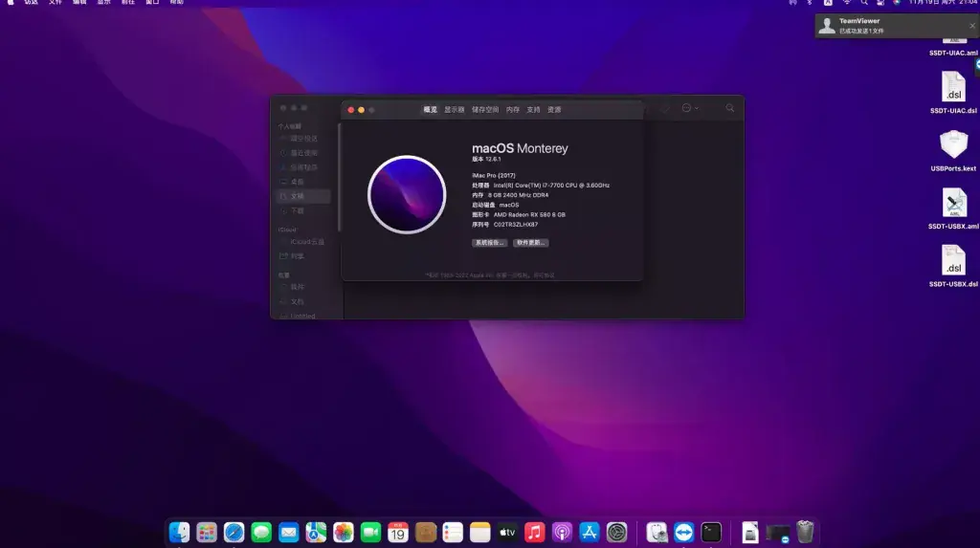Click the Finder search icon
This screenshot has height=548, width=980.
coord(730,108)
